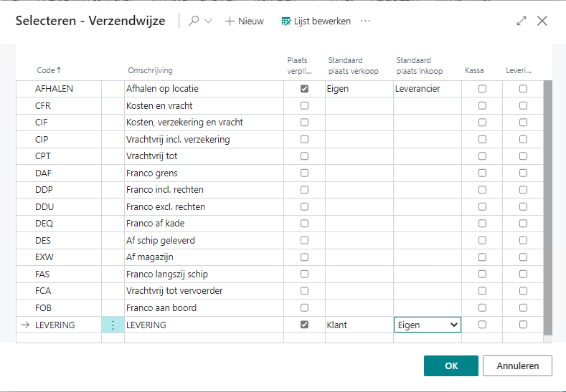Click the Annuleren button
Viewport: 566px width, 392px height.
coord(517,365)
